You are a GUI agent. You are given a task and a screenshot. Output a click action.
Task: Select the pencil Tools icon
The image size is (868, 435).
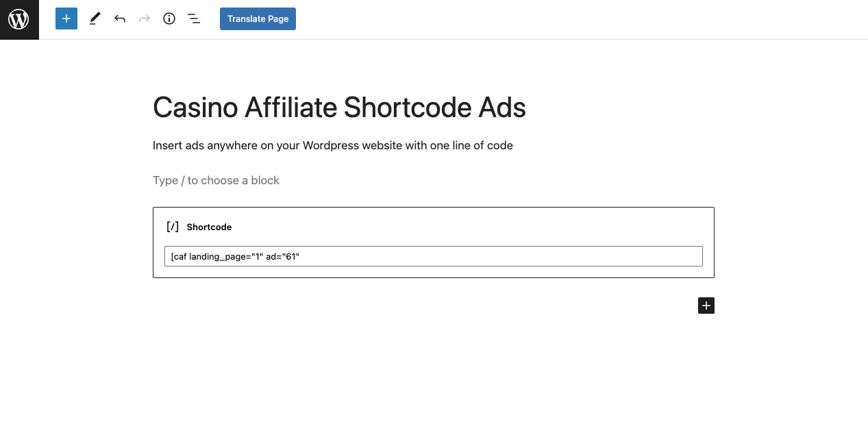pyautogui.click(x=95, y=18)
